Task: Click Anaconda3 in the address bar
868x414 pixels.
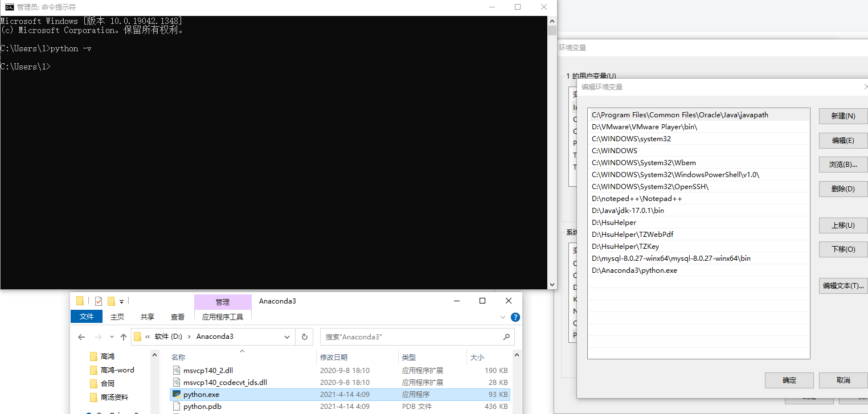Action: pyautogui.click(x=215, y=337)
